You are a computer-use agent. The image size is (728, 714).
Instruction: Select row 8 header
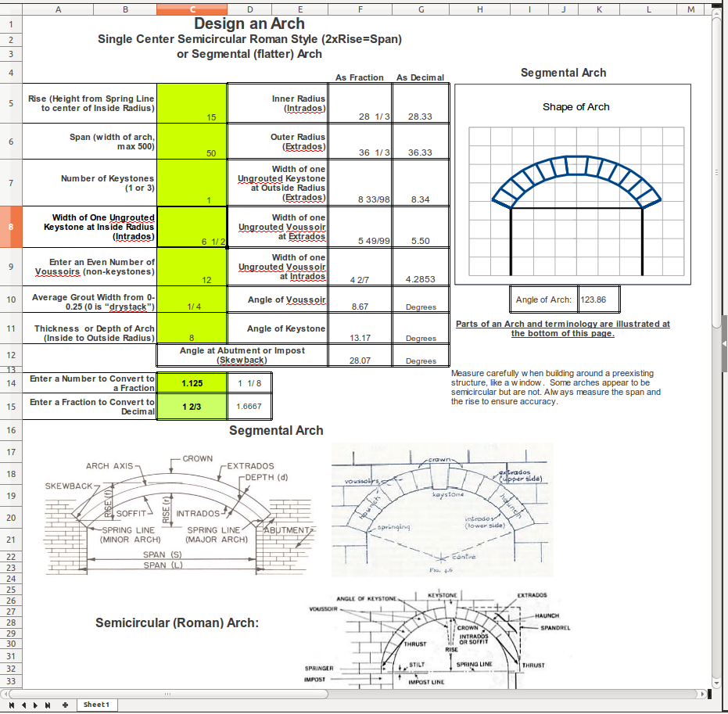tap(11, 227)
